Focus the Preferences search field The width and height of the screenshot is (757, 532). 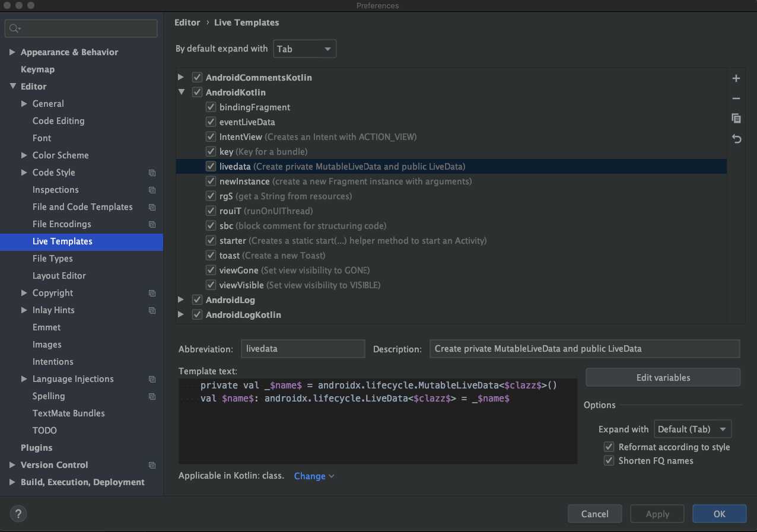pos(81,28)
